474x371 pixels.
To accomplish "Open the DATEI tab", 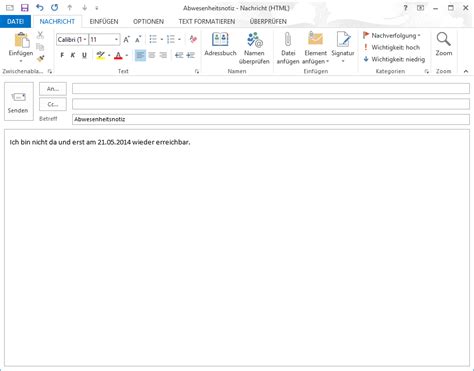I will click(15, 21).
